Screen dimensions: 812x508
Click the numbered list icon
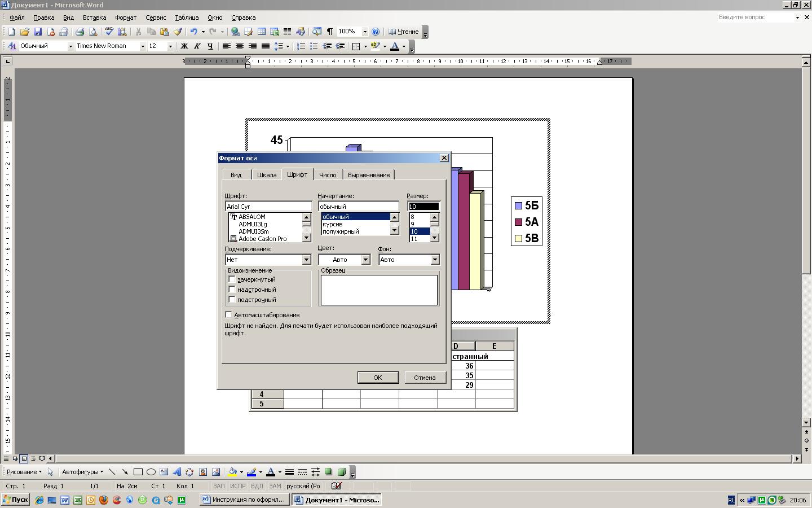[301, 46]
